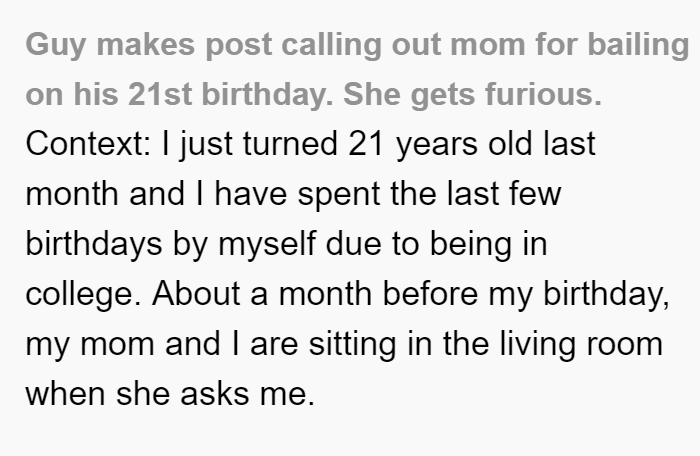
Task: Open the 'Guy makes post calling out mom' headline
Action: tap(358, 70)
